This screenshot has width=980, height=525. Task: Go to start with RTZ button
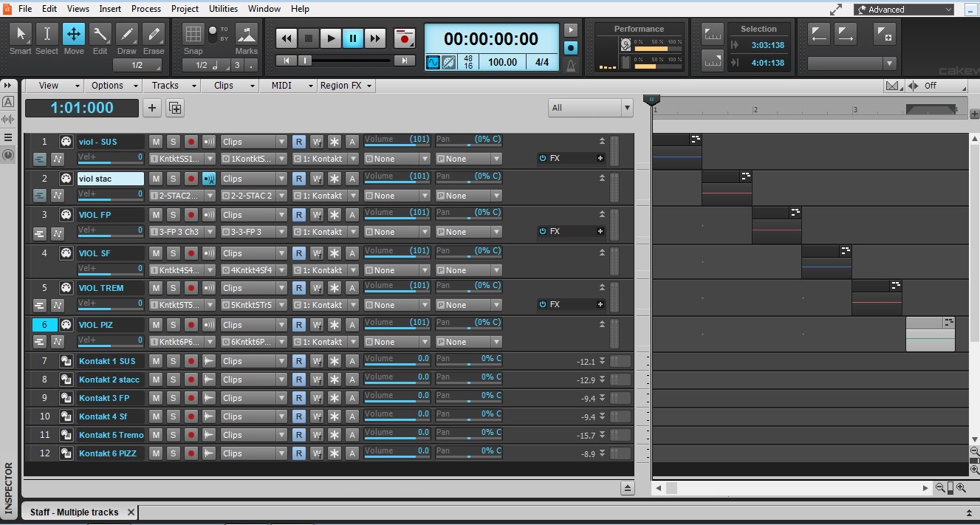coord(286,61)
